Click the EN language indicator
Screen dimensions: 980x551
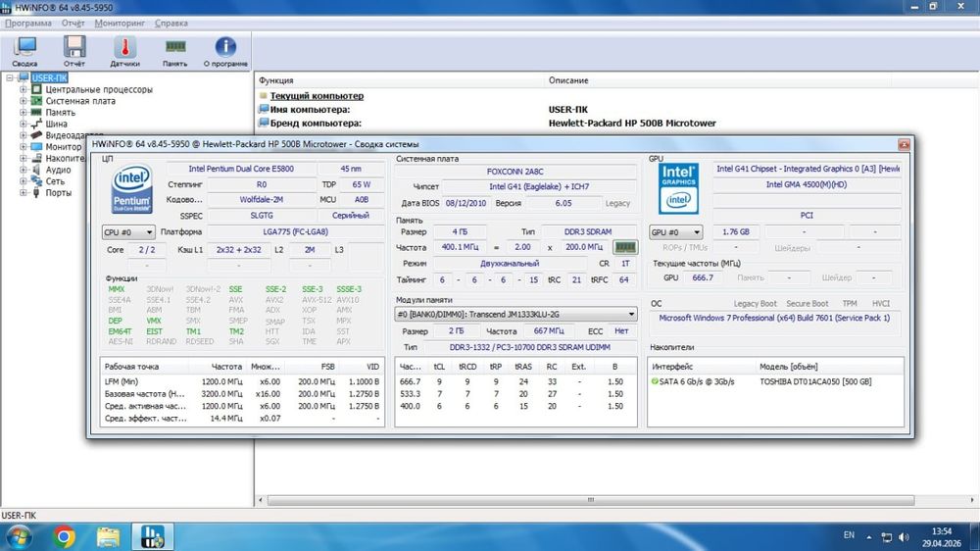point(849,535)
